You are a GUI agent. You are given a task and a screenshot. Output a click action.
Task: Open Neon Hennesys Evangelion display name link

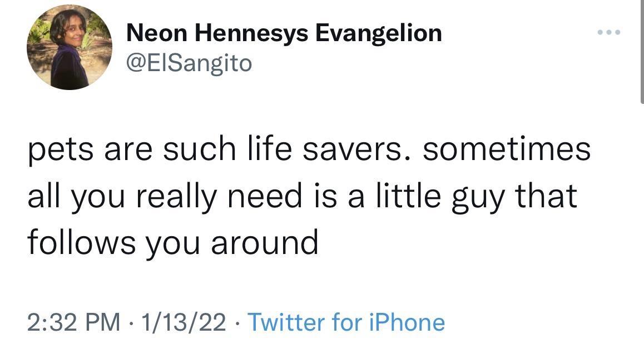click(x=284, y=33)
